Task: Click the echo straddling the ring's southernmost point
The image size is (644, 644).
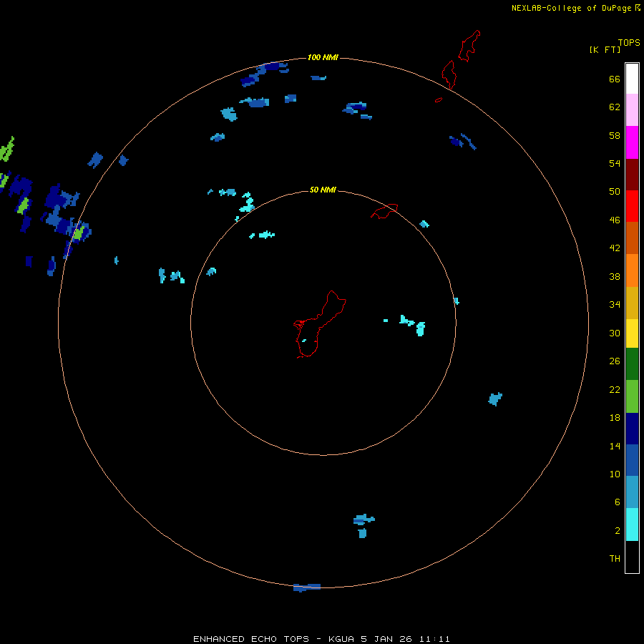Action: [306, 587]
